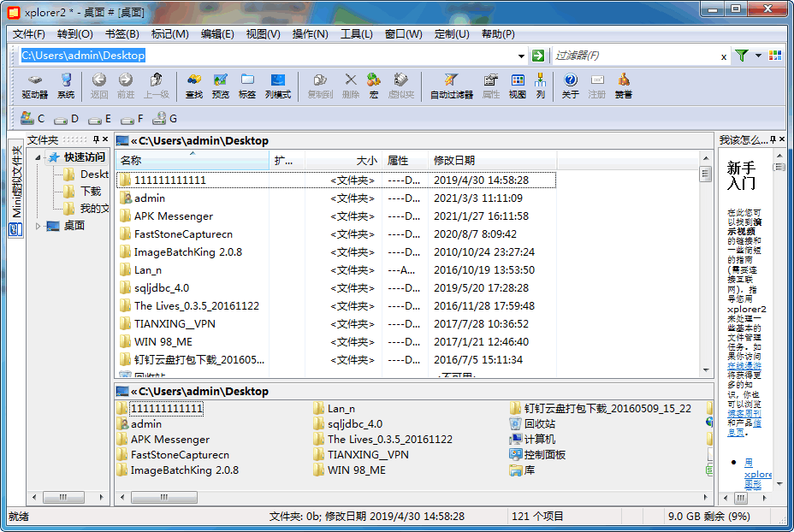Switch to drive E in the drive bar

pos(99,119)
